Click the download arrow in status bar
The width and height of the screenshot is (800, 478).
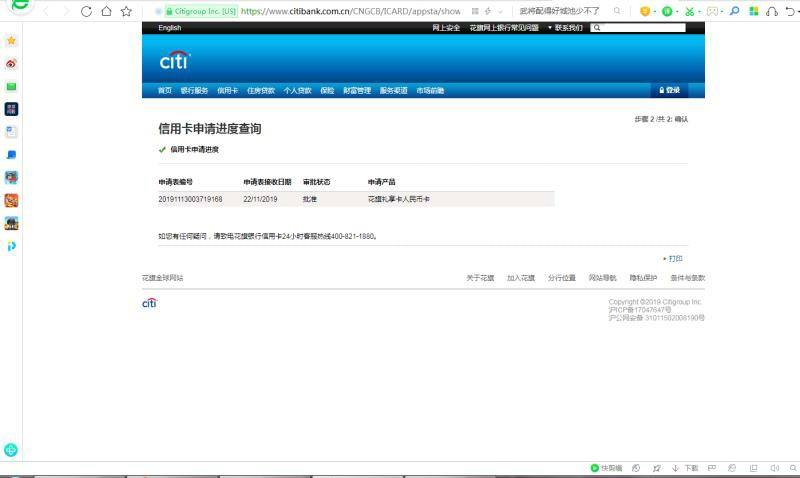click(675, 468)
